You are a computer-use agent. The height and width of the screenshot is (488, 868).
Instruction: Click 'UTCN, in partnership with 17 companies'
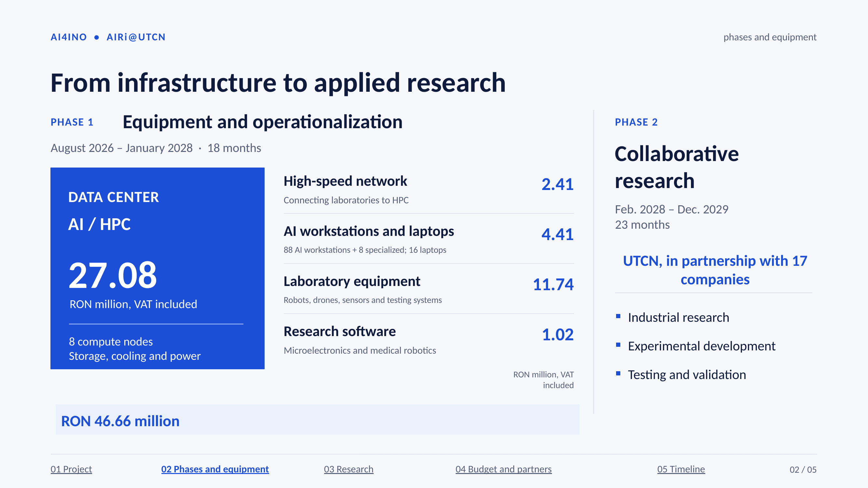coord(715,270)
